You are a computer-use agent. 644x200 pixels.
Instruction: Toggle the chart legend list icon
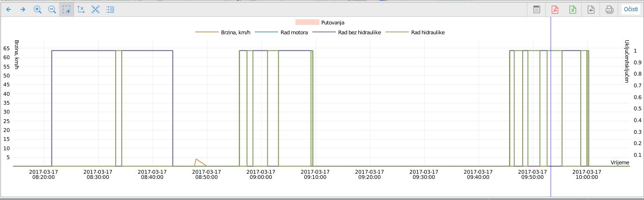(110, 9)
